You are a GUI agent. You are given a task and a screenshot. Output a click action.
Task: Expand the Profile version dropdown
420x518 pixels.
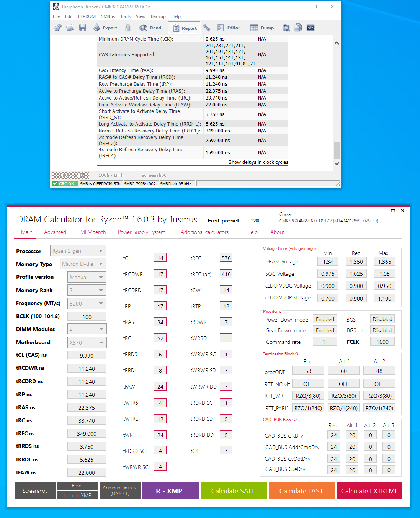pyautogui.click(x=87, y=277)
